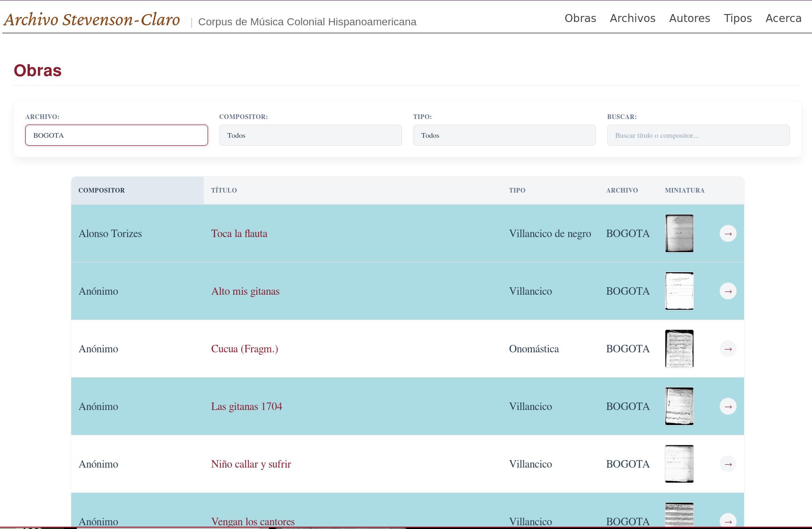Click arrow icon for Toca la flauta row
Image resolution: width=812 pixels, height=529 pixels.
pos(728,233)
